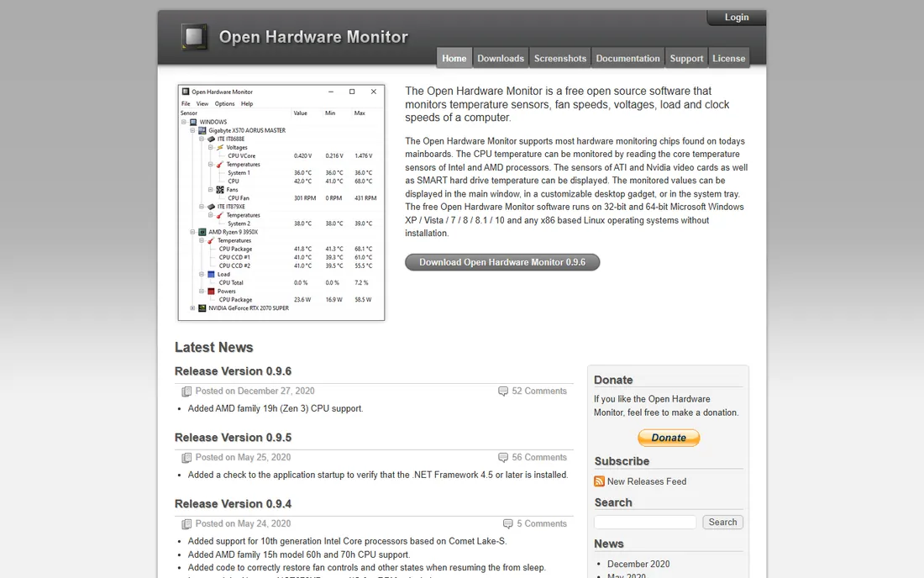The height and width of the screenshot is (578, 924).
Task: Click the post icon beside May 24, 2020
Action: [186, 523]
